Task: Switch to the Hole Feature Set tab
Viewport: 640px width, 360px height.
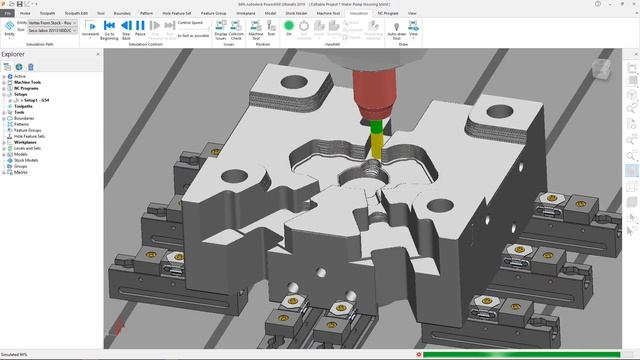Action: click(x=177, y=13)
